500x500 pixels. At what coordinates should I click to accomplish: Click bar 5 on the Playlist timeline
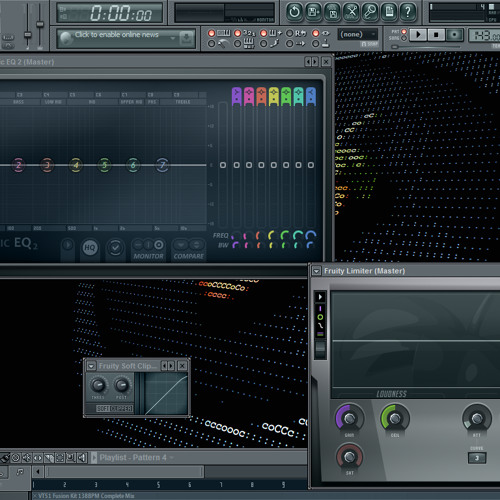pos(158,484)
